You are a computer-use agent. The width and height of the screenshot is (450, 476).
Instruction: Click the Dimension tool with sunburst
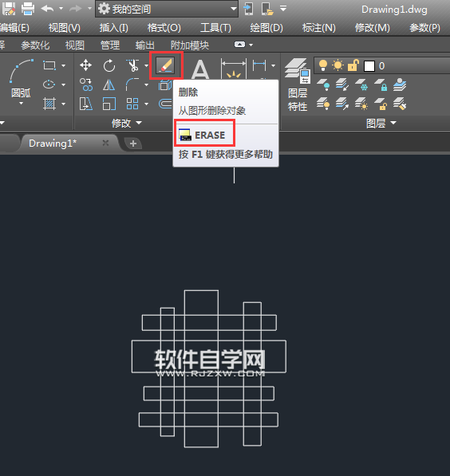233,69
